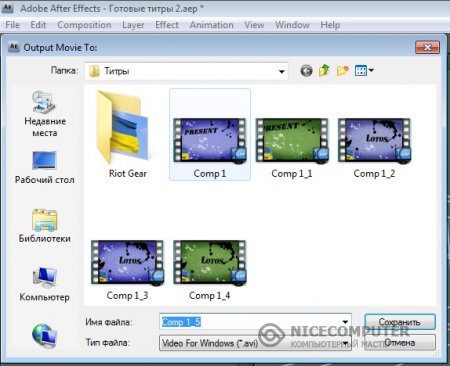450x366 pixels.
Task: Close the Output Movie To dialog
Action: tap(427, 47)
